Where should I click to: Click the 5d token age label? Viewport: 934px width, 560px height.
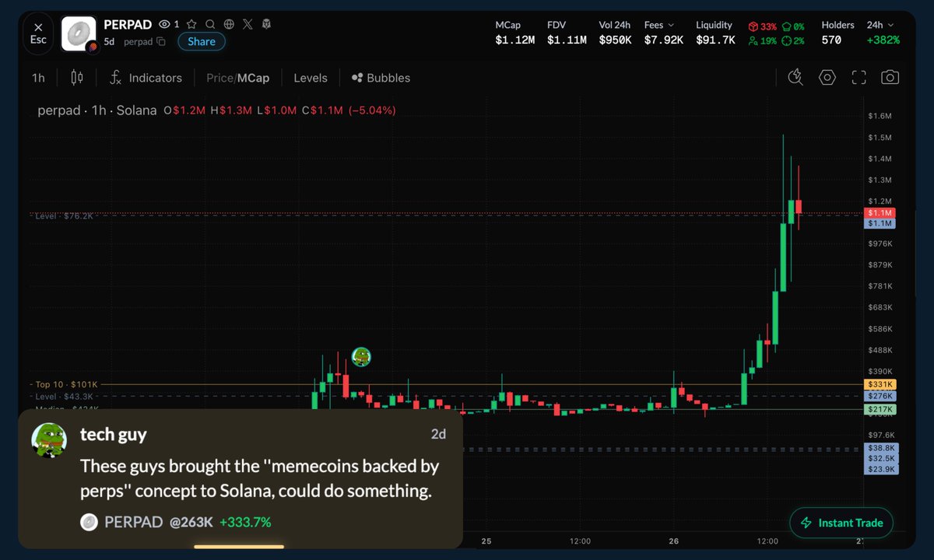coord(109,41)
